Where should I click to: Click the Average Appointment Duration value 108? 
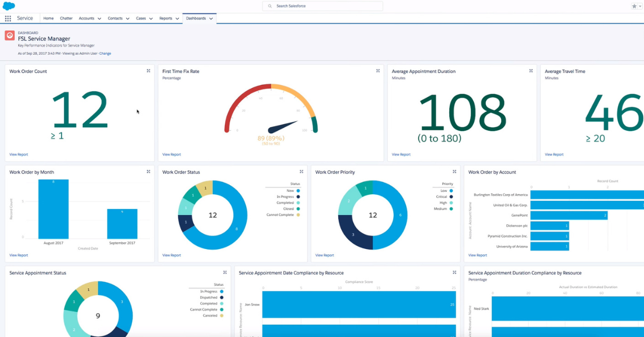coord(462,112)
